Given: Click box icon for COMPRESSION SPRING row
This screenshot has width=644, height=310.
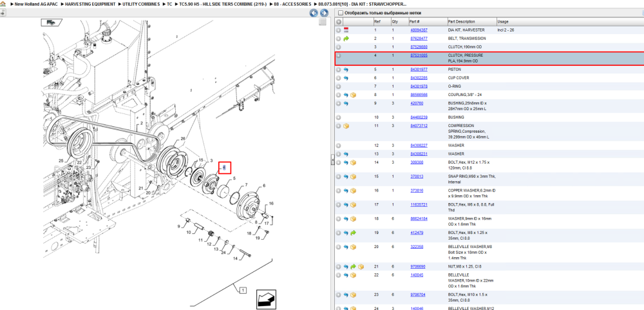Looking at the screenshot, I should (x=346, y=126).
